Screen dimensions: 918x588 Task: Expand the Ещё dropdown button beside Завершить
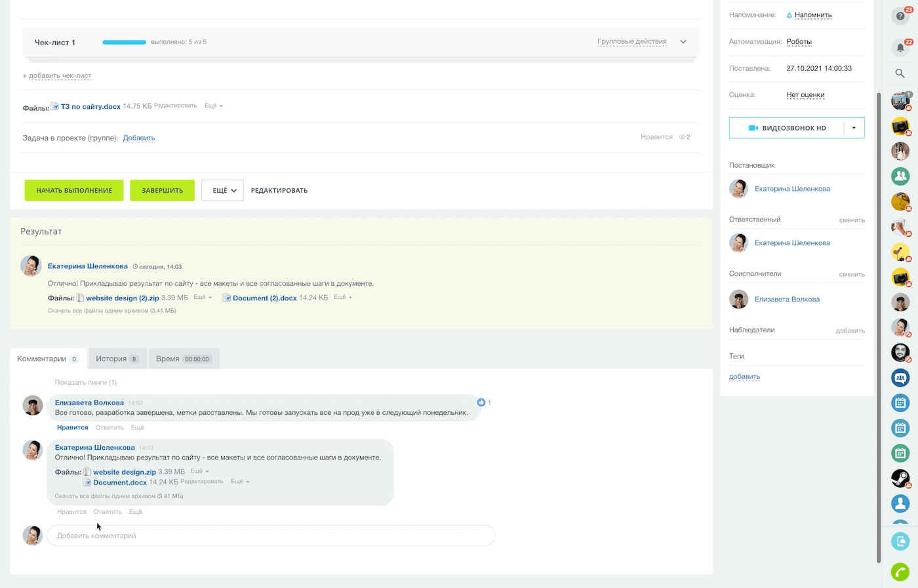click(222, 190)
